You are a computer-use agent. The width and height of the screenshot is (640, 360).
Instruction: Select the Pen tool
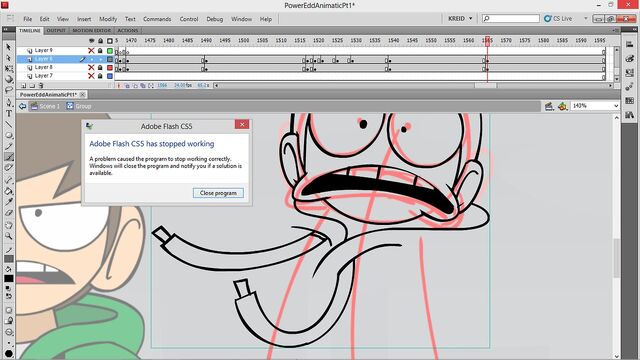pyautogui.click(x=8, y=103)
